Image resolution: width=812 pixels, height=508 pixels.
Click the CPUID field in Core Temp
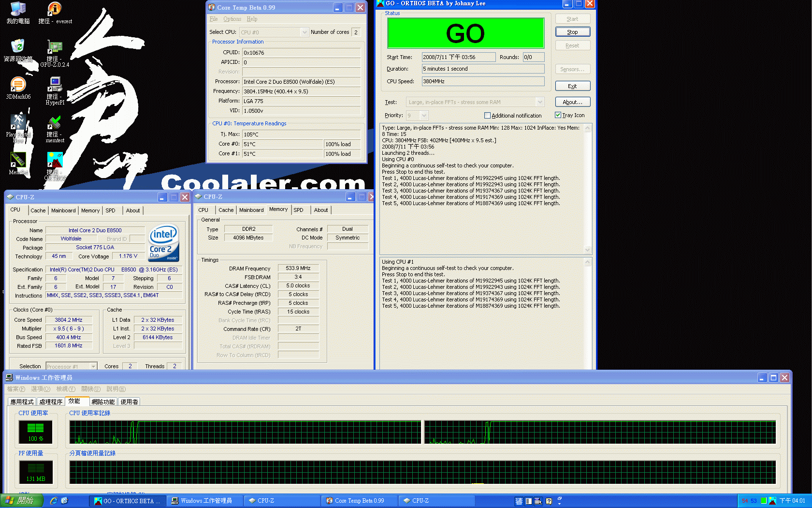(x=301, y=53)
